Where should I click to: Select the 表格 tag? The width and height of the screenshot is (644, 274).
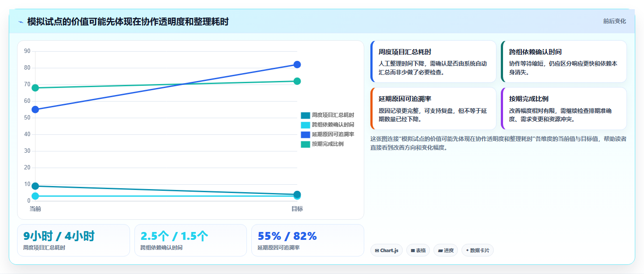(418, 250)
